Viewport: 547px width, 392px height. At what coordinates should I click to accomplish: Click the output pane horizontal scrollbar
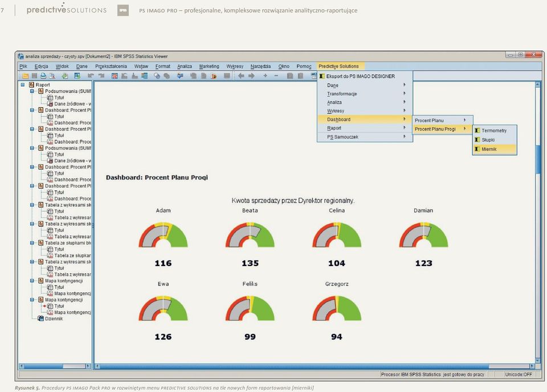coord(315,366)
